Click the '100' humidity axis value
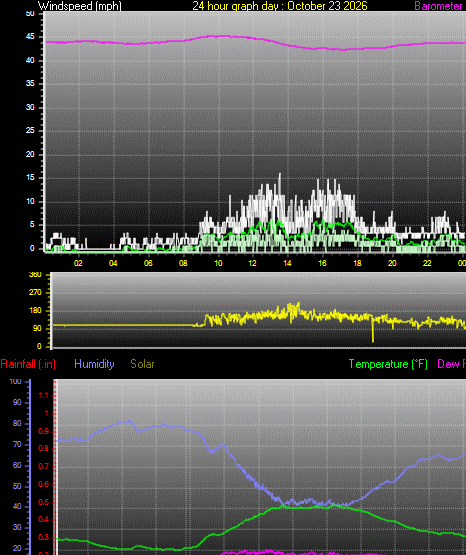466x555 pixels. [16, 382]
